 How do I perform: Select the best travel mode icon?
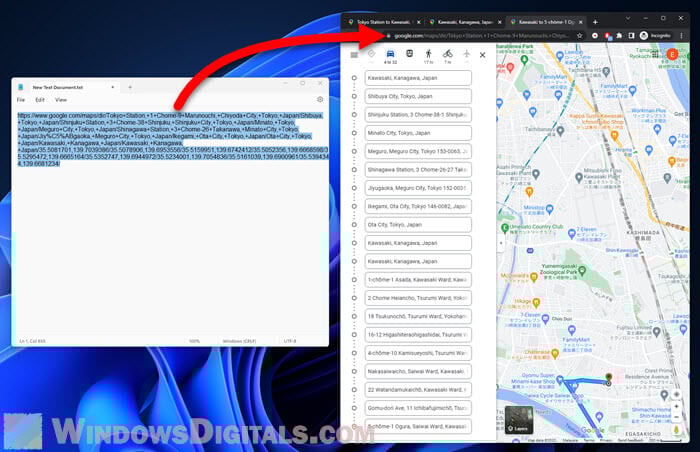tap(371, 54)
